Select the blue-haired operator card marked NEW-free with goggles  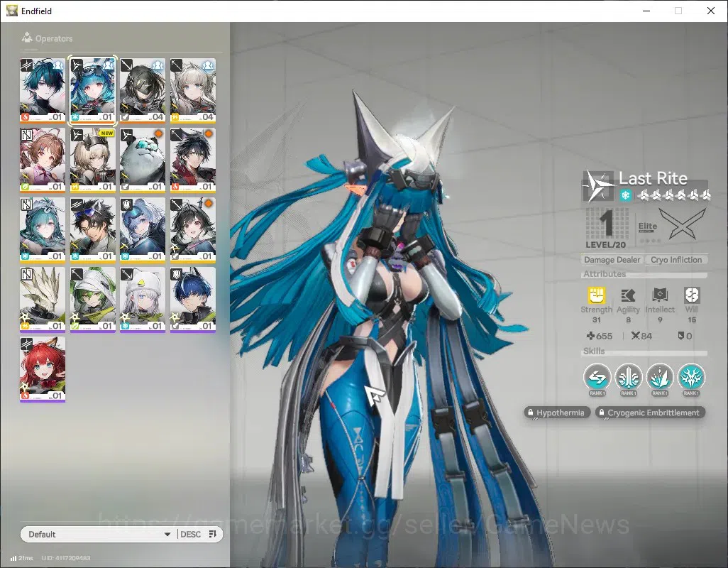click(x=92, y=90)
